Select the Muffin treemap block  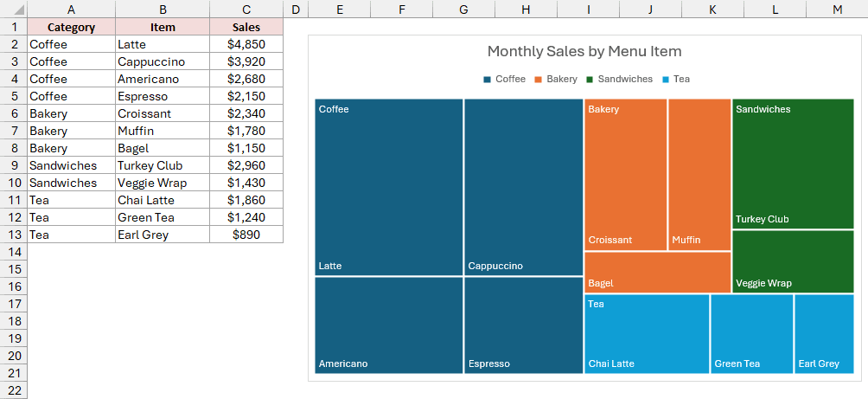[x=699, y=175]
